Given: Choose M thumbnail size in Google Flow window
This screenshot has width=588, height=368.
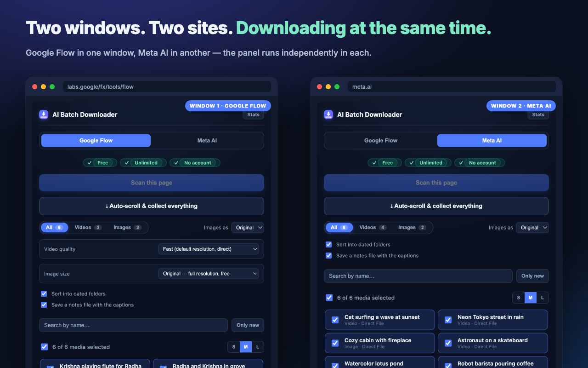Looking at the screenshot, I should [x=246, y=347].
